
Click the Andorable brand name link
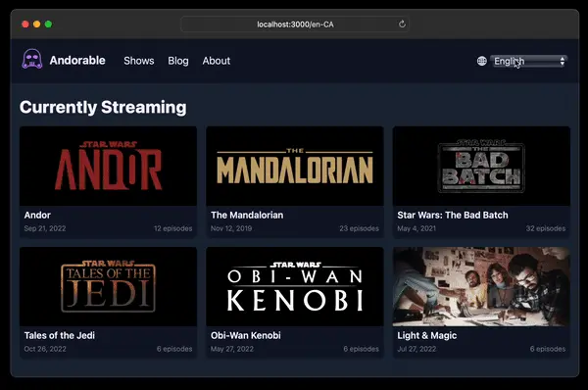click(x=77, y=61)
